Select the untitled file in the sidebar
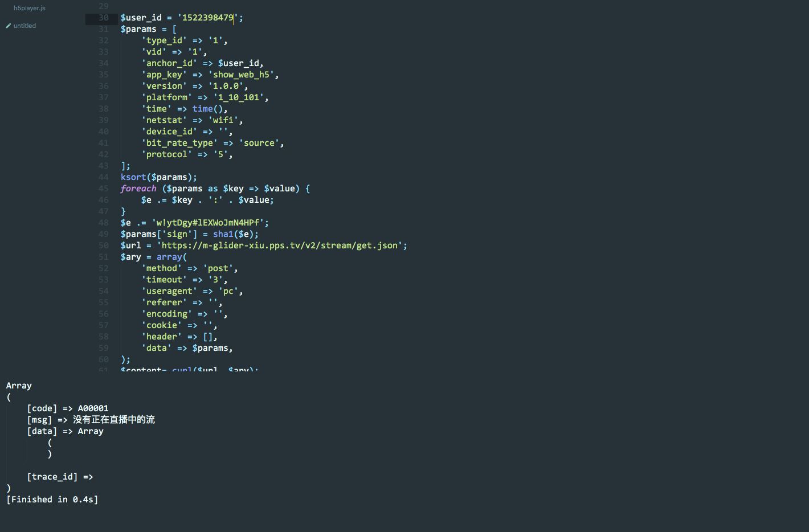 [24, 26]
